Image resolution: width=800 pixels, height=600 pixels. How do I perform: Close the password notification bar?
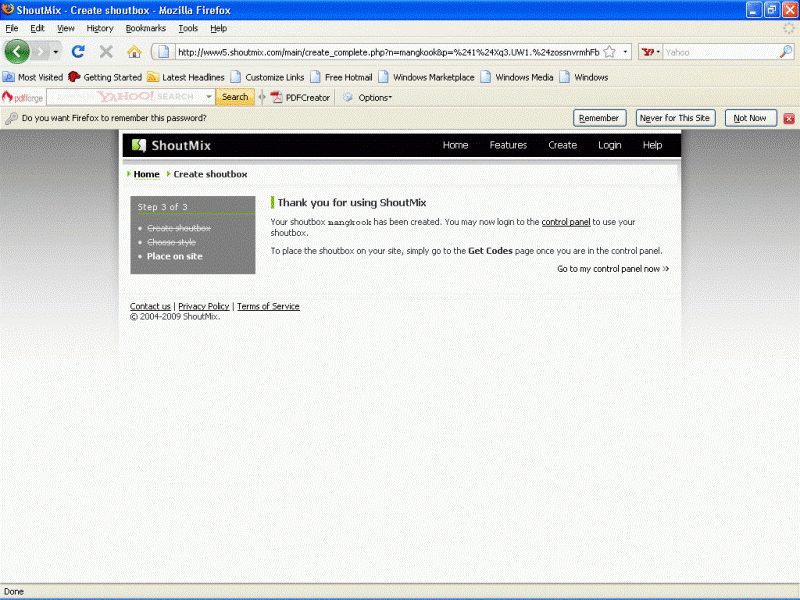pyautogui.click(x=789, y=118)
